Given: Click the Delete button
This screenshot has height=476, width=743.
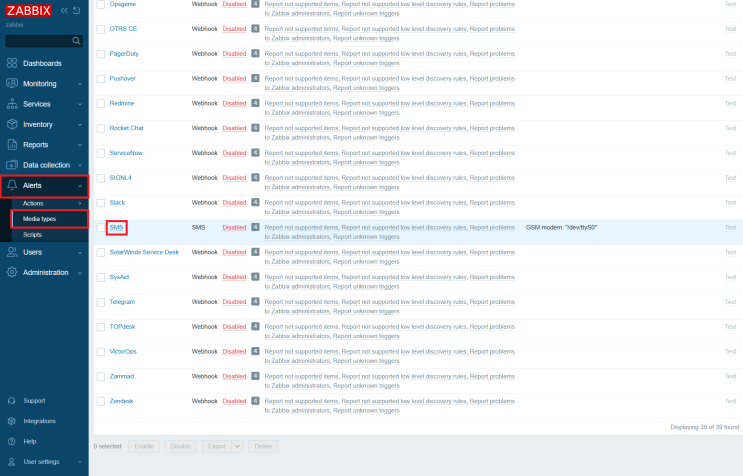Looking at the screenshot, I should pyautogui.click(x=263, y=446).
